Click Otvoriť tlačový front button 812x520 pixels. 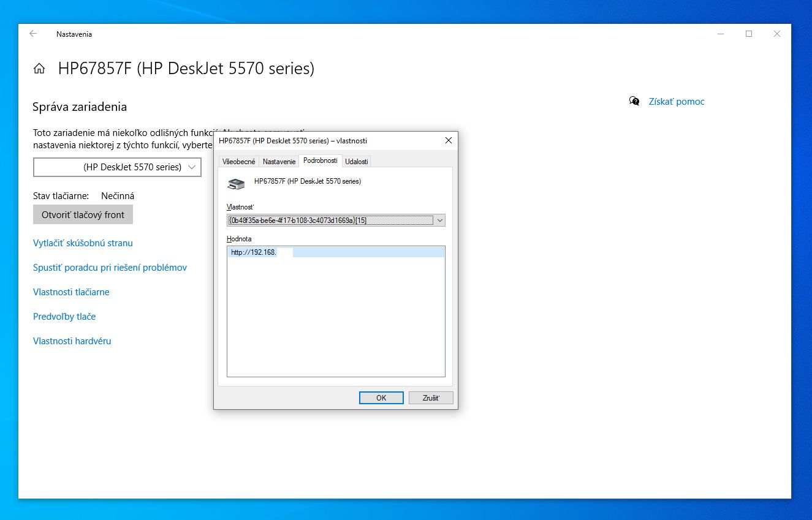point(83,215)
